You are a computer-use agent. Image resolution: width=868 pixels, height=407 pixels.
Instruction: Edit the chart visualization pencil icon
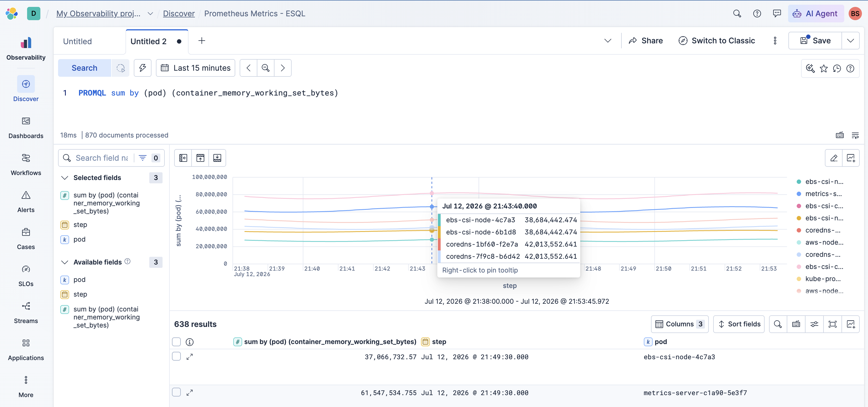click(x=834, y=158)
